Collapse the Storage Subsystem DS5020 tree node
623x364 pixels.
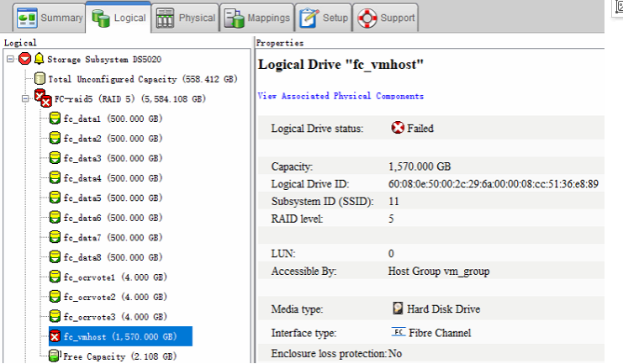tap(9, 60)
